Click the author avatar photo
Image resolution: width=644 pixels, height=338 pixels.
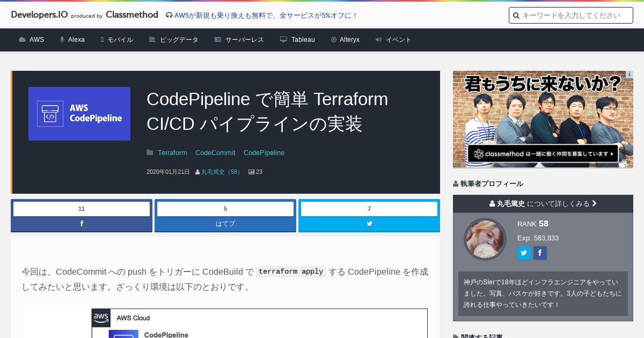485,239
